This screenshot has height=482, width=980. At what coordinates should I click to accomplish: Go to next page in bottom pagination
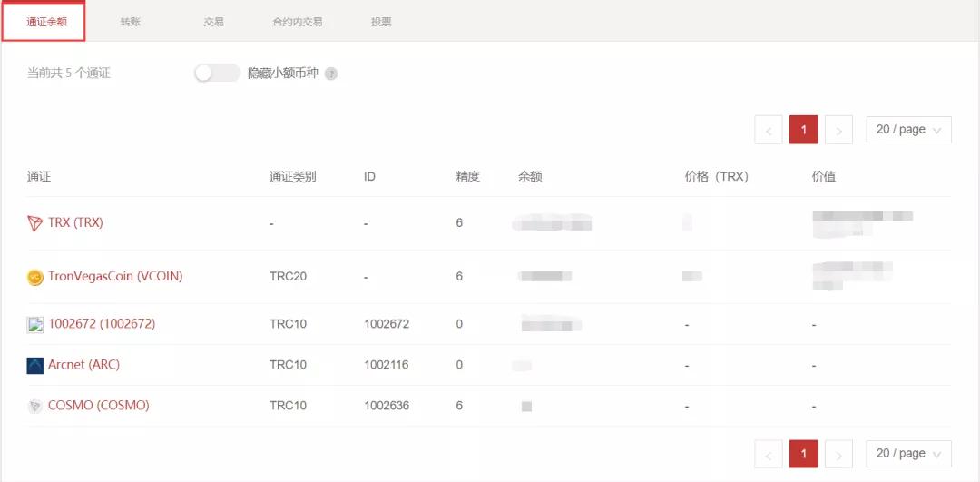pos(838,454)
